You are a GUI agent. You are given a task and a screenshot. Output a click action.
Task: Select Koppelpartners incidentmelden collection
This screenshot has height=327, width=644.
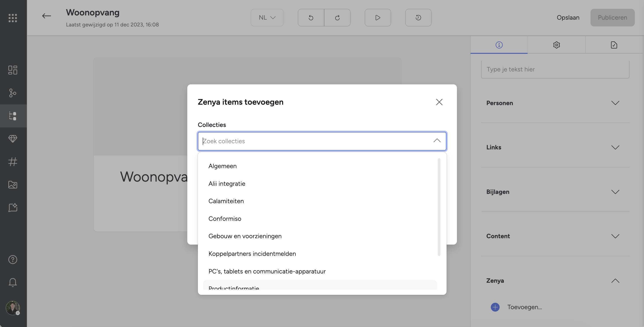(x=320, y=254)
